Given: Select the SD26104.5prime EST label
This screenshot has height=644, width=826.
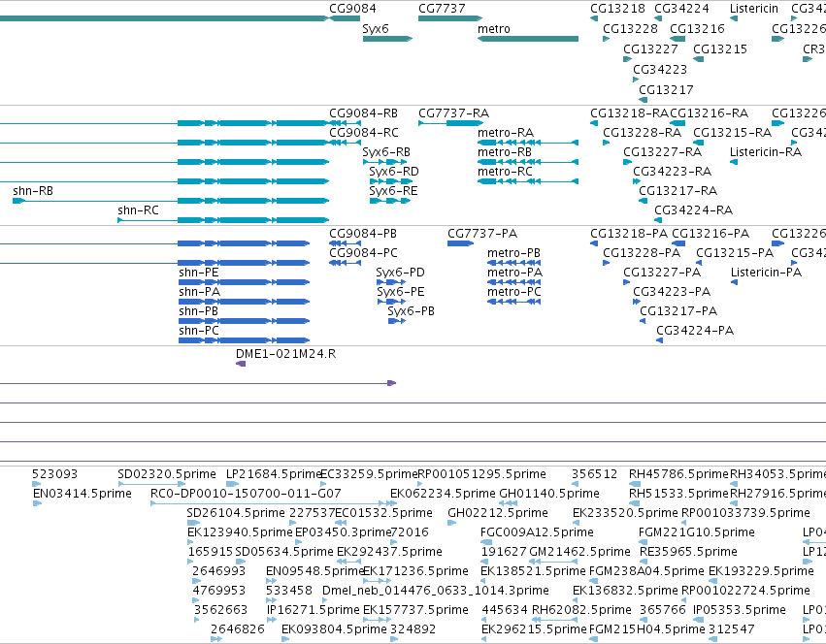Looking at the screenshot, I should [x=236, y=513].
